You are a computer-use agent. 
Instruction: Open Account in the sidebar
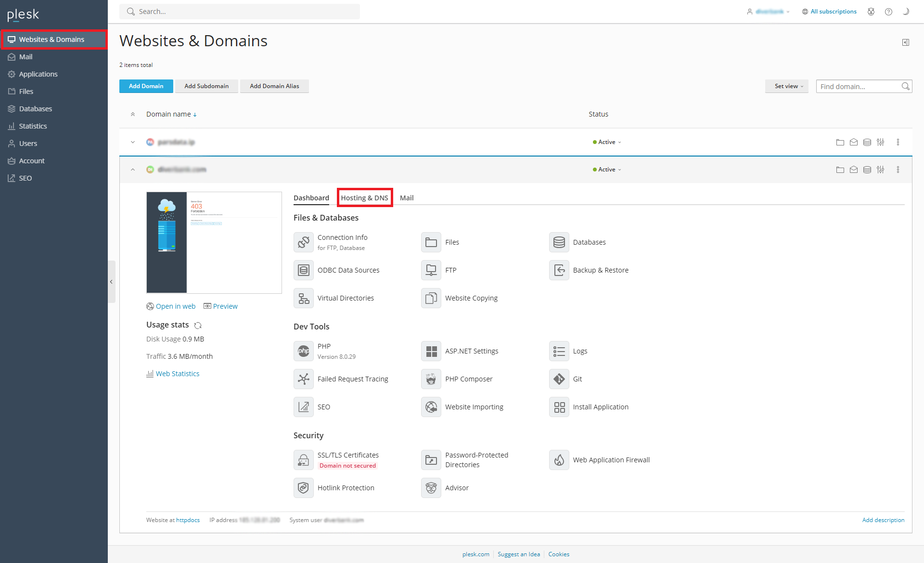coord(54,161)
